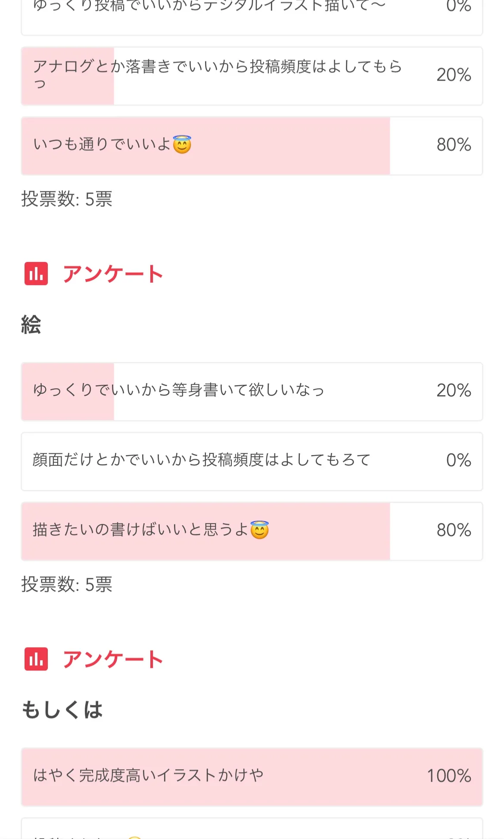Image resolution: width=504 pixels, height=839 pixels.
Task: Click the 20% label of 等身書いて option
Action: point(454,390)
